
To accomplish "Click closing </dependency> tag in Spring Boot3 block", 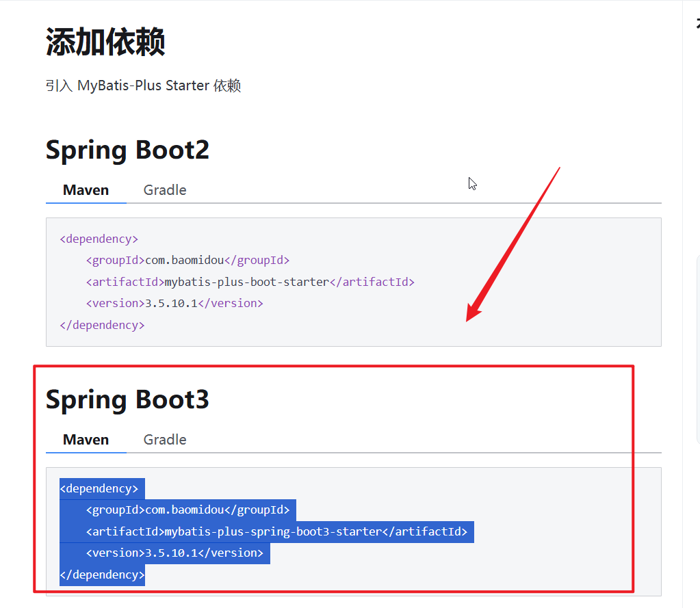I will pos(102,575).
